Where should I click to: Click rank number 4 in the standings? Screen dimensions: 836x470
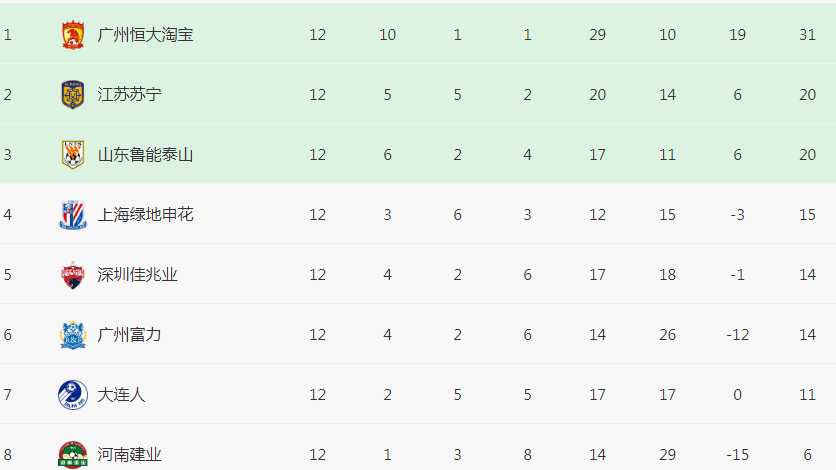[7, 215]
